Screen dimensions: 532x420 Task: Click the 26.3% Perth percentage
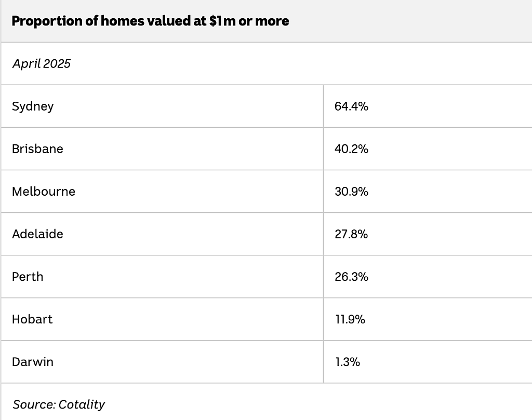pyautogui.click(x=351, y=277)
